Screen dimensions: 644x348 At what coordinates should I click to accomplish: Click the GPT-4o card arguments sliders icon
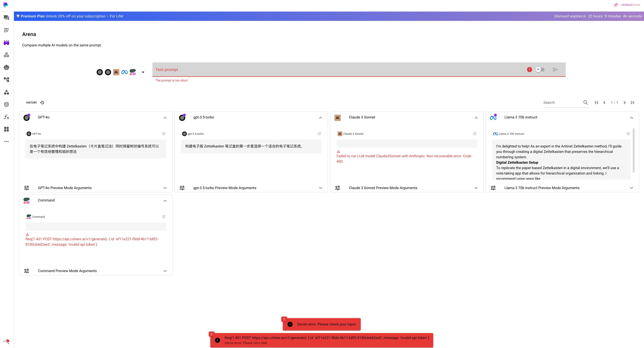(x=26, y=188)
